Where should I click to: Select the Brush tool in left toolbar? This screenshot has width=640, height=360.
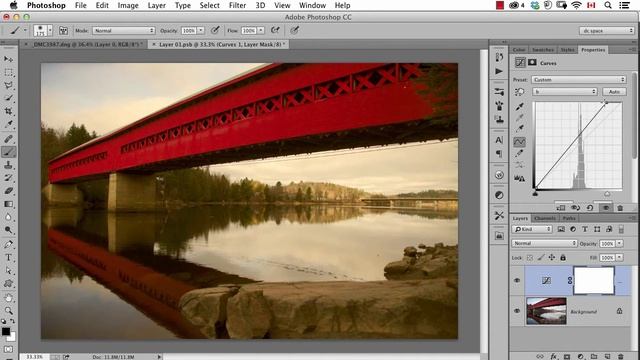(8, 152)
